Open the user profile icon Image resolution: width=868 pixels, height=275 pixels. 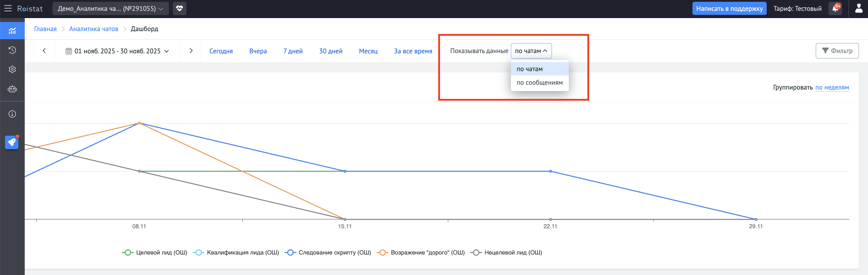[x=859, y=8]
